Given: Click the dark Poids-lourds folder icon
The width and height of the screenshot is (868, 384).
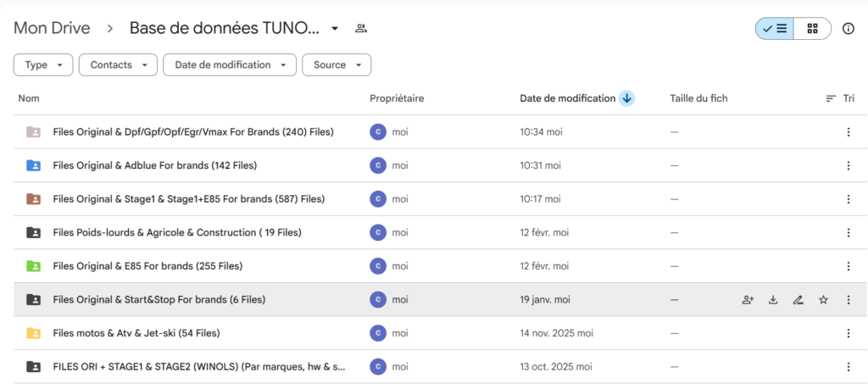Looking at the screenshot, I should tap(33, 232).
